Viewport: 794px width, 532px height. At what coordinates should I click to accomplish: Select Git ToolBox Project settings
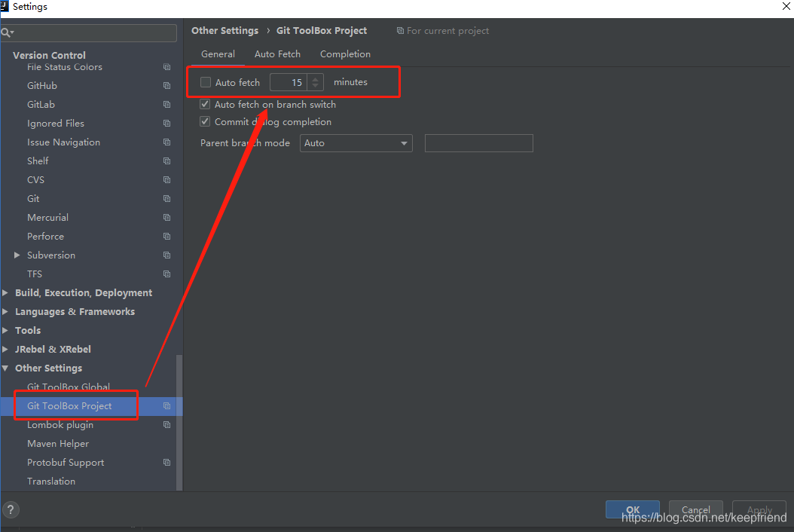tap(69, 406)
